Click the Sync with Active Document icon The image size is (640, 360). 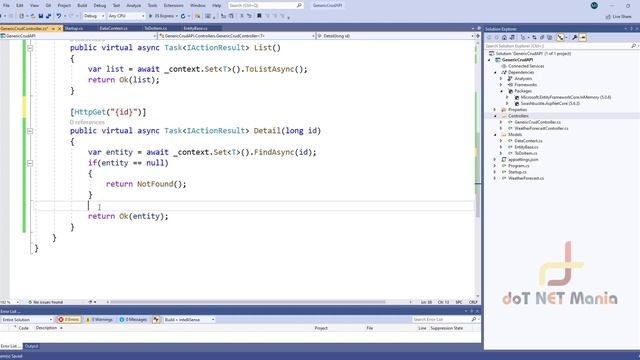click(x=534, y=38)
